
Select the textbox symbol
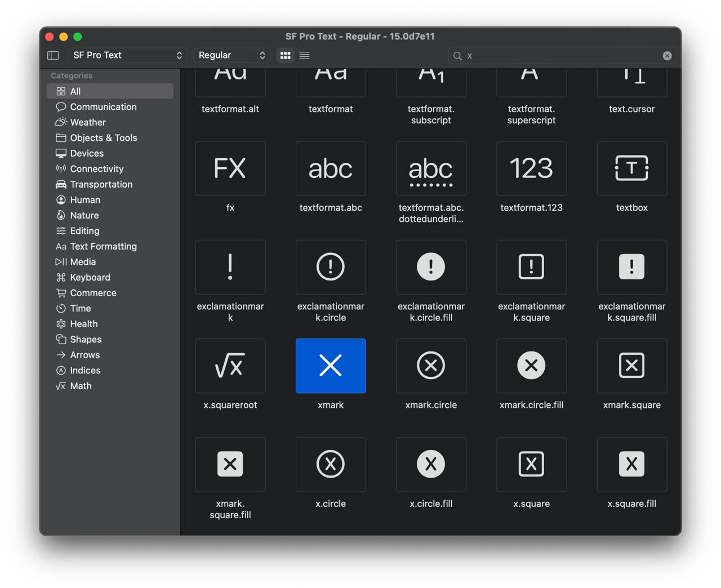coord(632,168)
